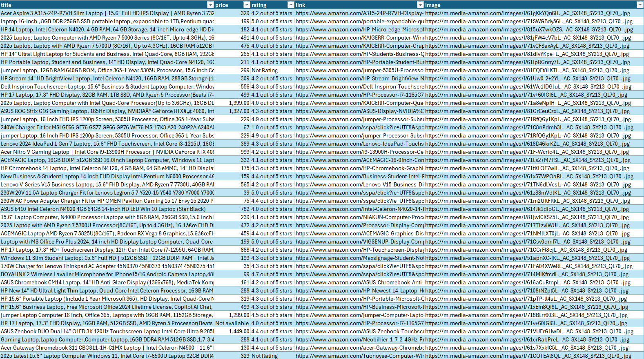Click 'Not Rating' in the 2025 Latest 15.6" row
644x359 pixels.
[272, 356]
